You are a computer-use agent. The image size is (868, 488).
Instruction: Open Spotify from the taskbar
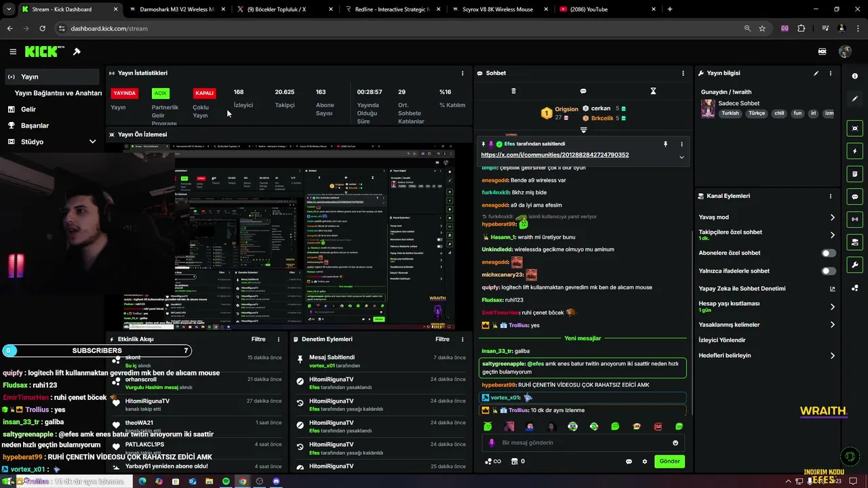click(226, 481)
